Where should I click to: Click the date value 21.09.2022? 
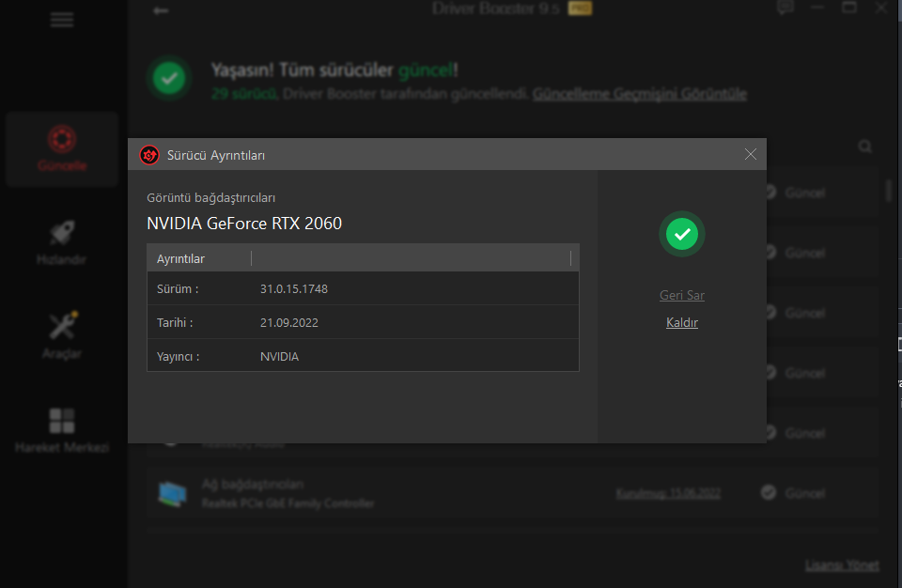[x=288, y=323]
